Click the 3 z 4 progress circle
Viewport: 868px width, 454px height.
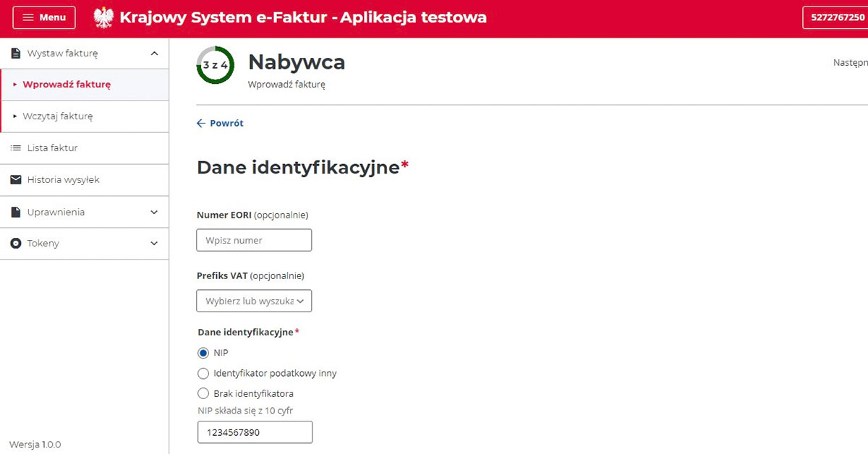pyautogui.click(x=216, y=65)
